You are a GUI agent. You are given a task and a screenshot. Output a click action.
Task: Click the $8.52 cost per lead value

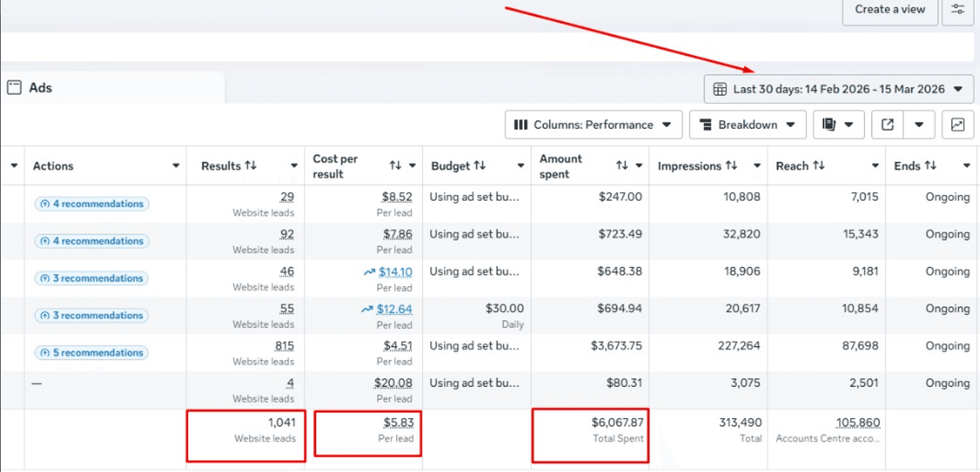point(397,197)
